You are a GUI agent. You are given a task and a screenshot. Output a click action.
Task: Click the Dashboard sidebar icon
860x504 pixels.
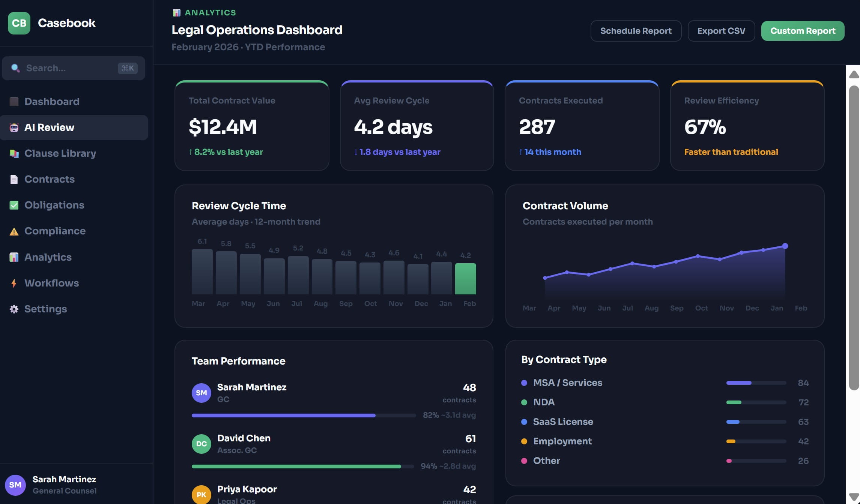tap(14, 102)
